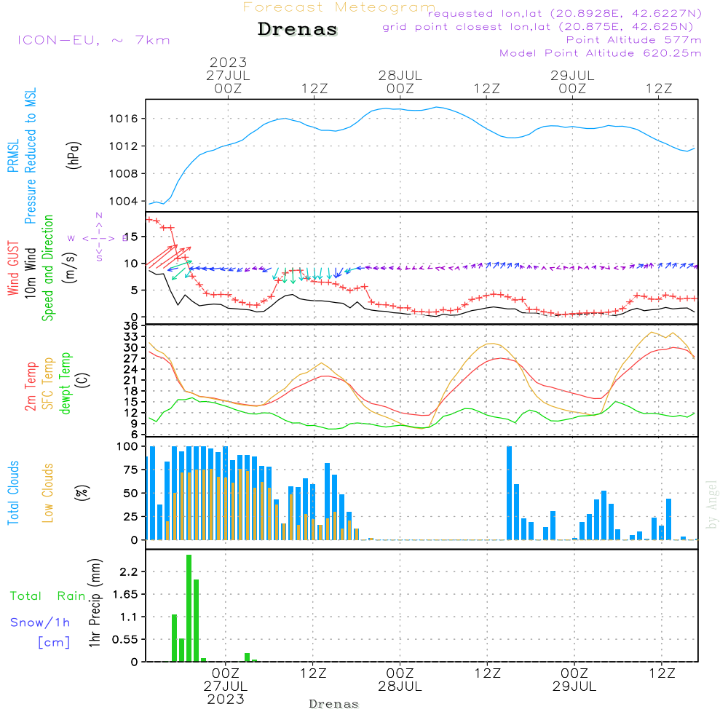Click the bottom '00Z 27JUL 2023' axis label
The width and height of the screenshot is (728, 728).
coord(226,687)
